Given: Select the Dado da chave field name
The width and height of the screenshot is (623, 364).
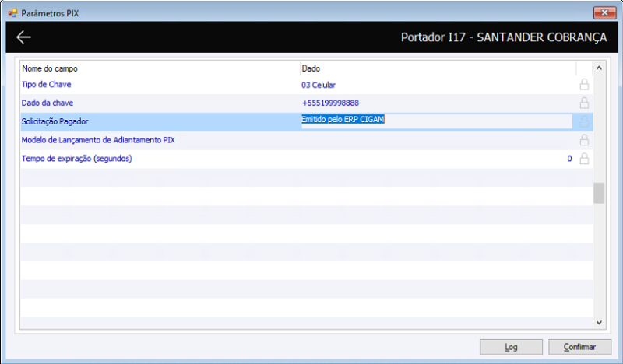Looking at the screenshot, I should click(x=48, y=103).
